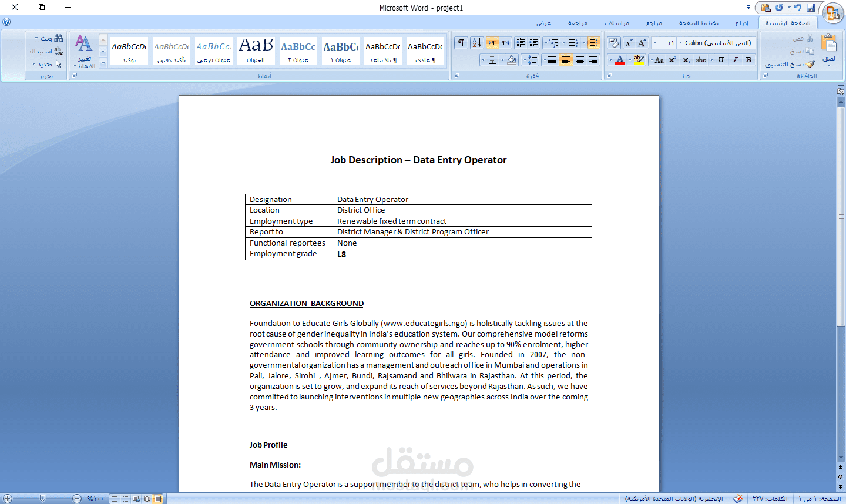Viewport: 846px width, 504px height.
Task: Click Decrease Indent in paragraph group
Action: (534, 43)
